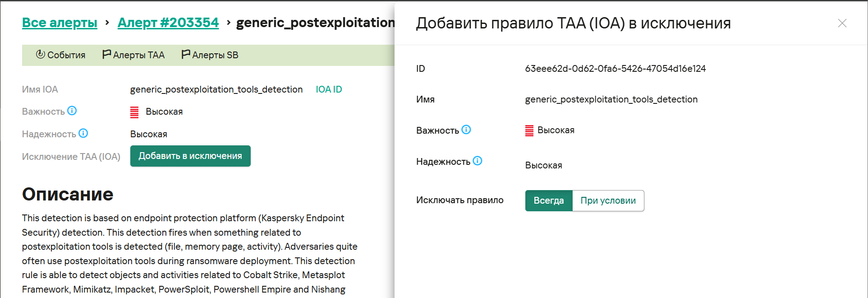Click the info icon beside left Надежность label
Screen dimensions: 868x298
tap(83, 133)
